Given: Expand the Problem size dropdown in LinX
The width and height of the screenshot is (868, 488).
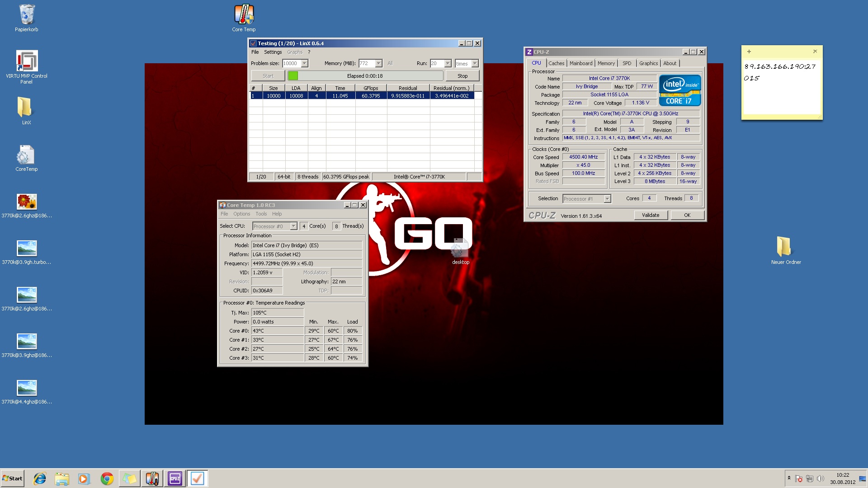Looking at the screenshot, I should point(304,64).
